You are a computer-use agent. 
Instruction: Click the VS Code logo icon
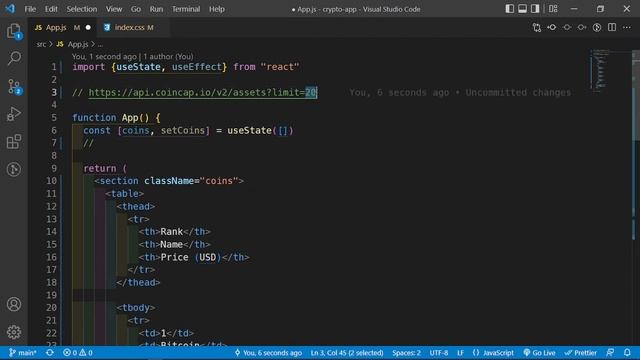(10, 9)
